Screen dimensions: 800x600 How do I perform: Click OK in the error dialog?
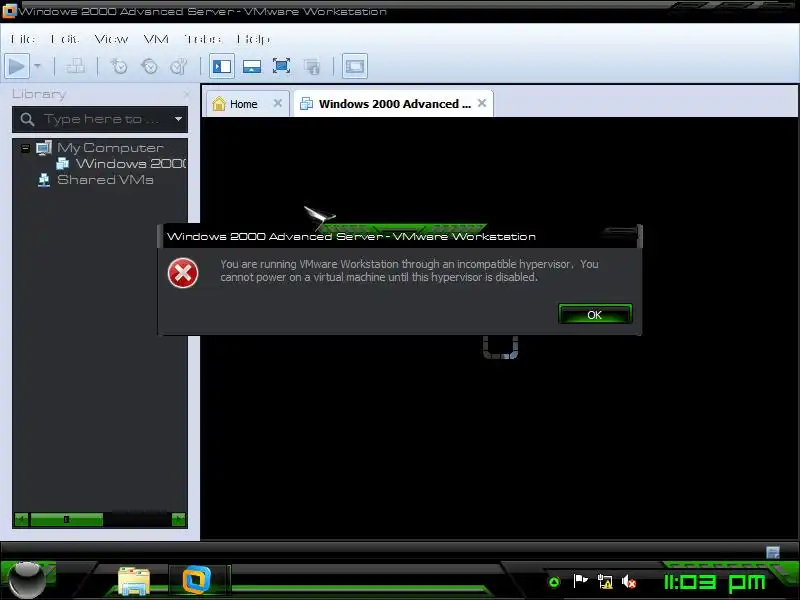tap(595, 314)
